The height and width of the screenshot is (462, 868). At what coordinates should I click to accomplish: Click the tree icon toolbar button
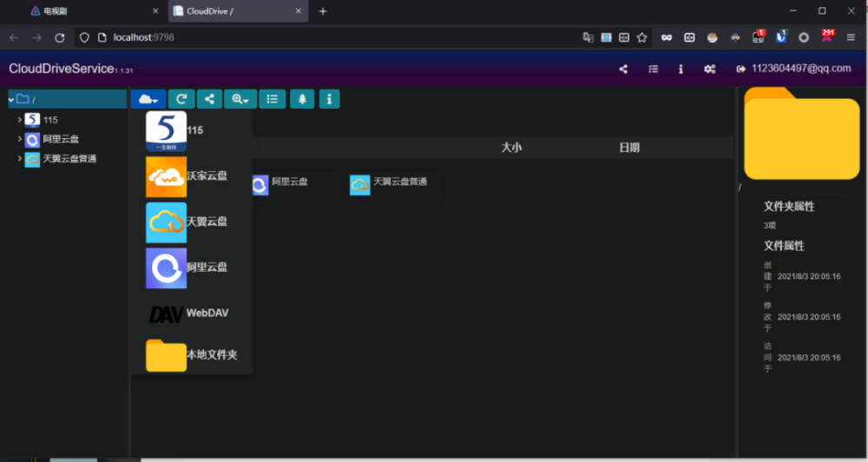302,99
